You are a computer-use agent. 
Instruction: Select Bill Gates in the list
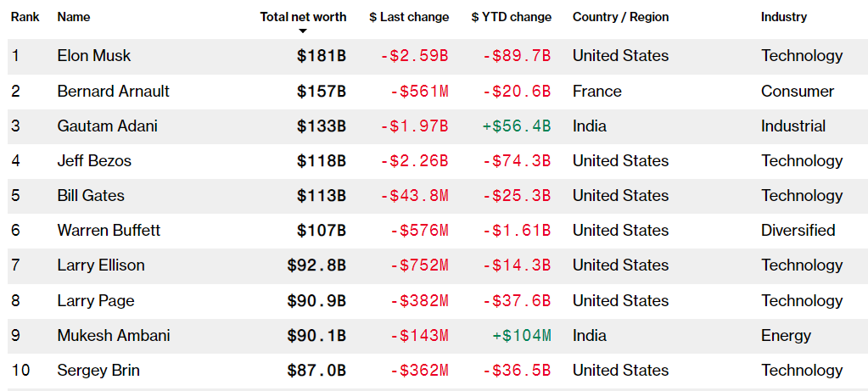(91, 196)
